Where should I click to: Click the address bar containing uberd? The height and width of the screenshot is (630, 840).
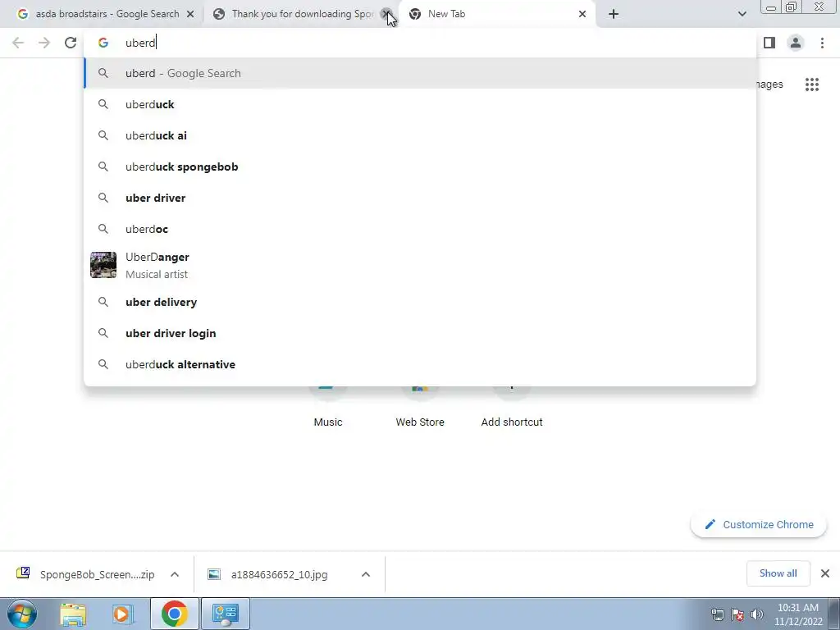click(x=420, y=43)
